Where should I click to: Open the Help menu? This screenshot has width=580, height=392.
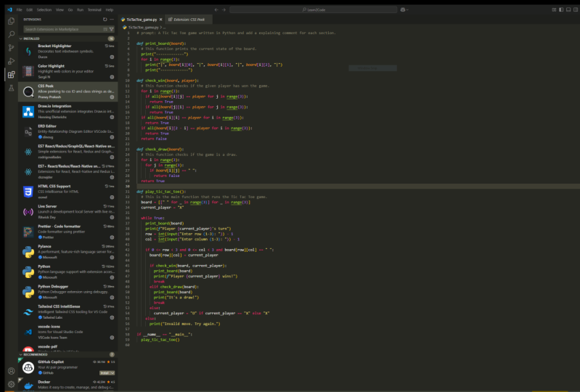pyautogui.click(x=110, y=9)
